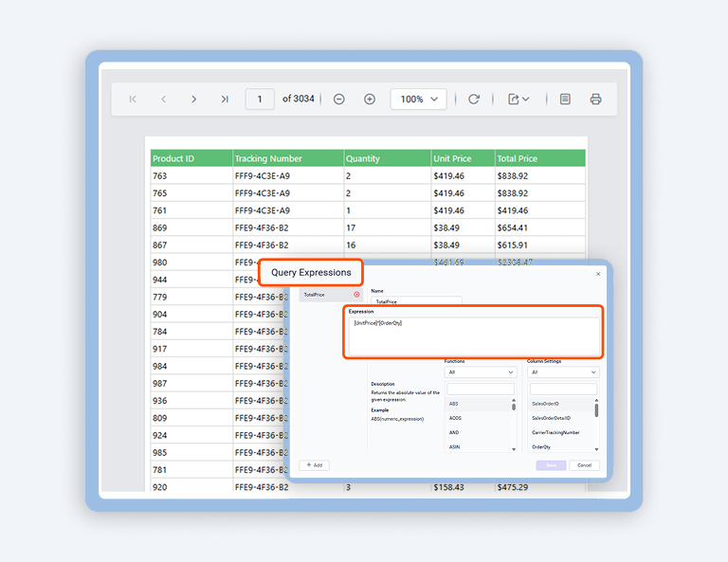Zoom in with the plus icon
The height and width of the screenshot is (562, 728).
pyautogui.click(x=370, y=99)
